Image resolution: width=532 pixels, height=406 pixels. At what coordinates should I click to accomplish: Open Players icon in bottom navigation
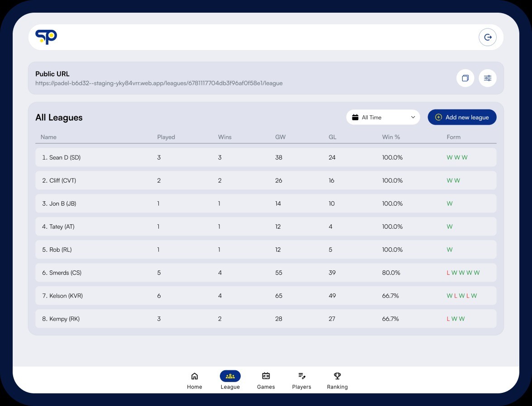[x=302, y=376]
